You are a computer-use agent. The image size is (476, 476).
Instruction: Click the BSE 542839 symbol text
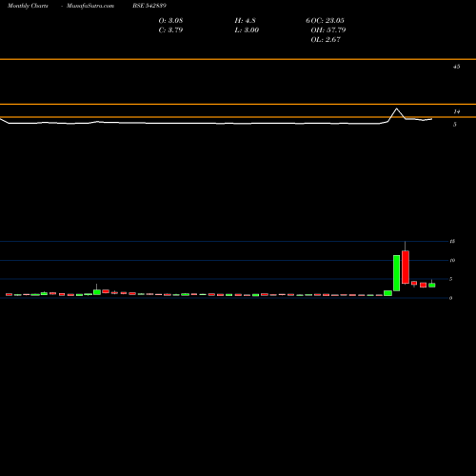click(149, 6)
